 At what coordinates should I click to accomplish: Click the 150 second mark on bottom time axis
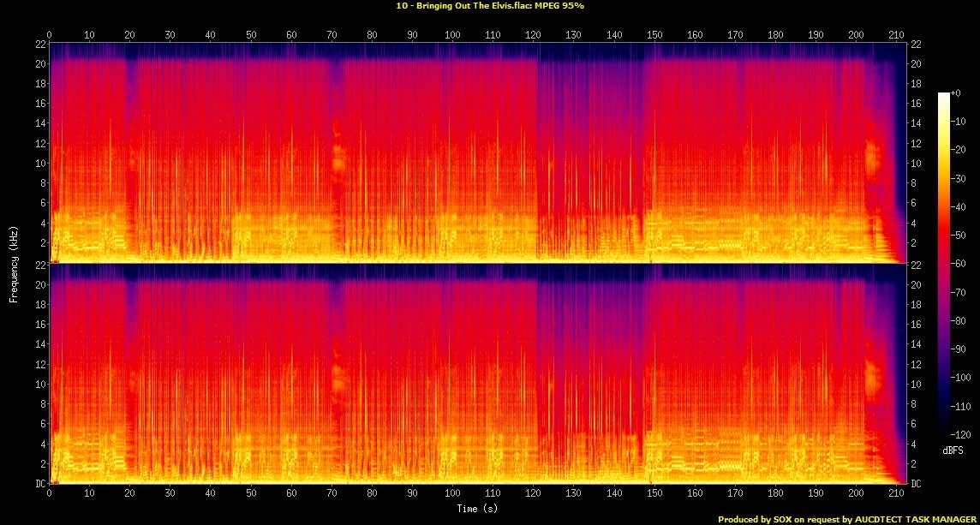pyautogui.click(x=654, y=494)
